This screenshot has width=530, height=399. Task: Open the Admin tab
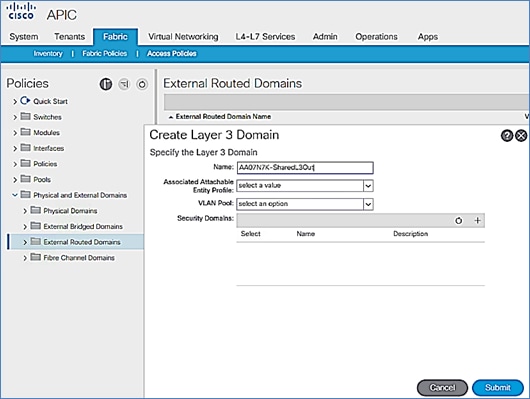tap(325, 37)
